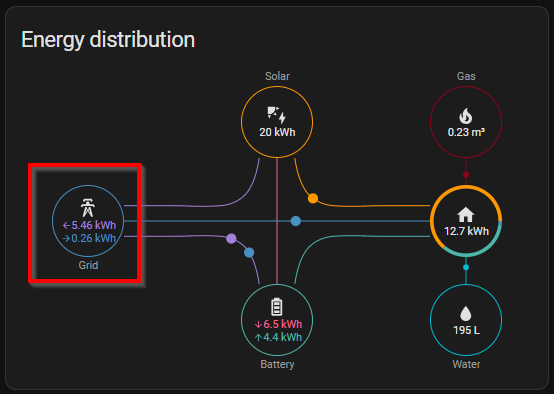Click the Solar panel power icon
Image resolution: width=554 pixels, height=394 pixels.
pyautogui.click(x=277, y=114)
